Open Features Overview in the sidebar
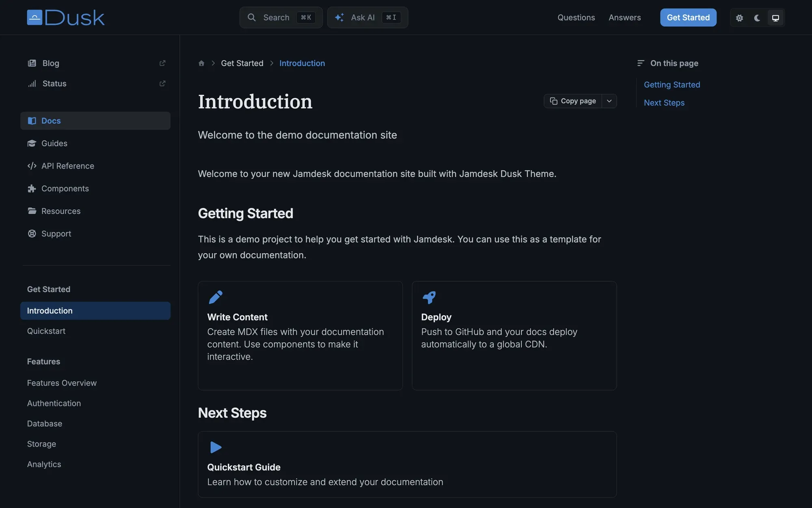Viewport: 812px width, 508px height. pos(95,383)
